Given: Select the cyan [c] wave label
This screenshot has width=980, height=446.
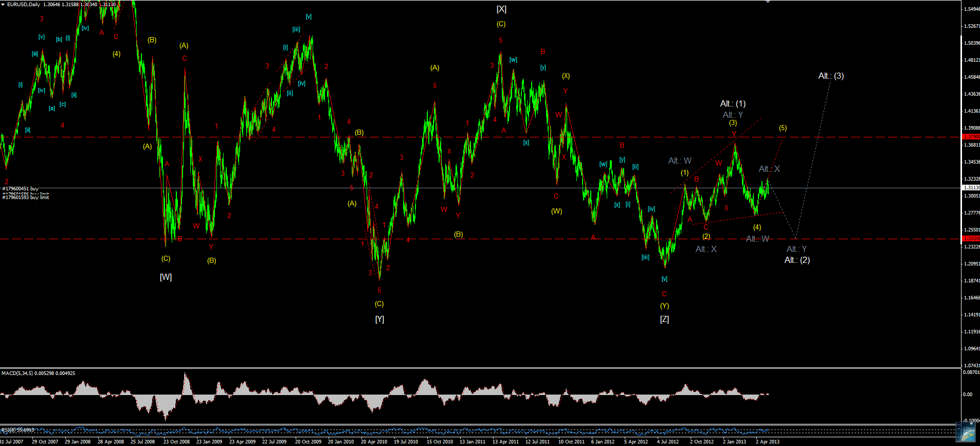Looking at the screenshot, I should (x=62, y=104).
